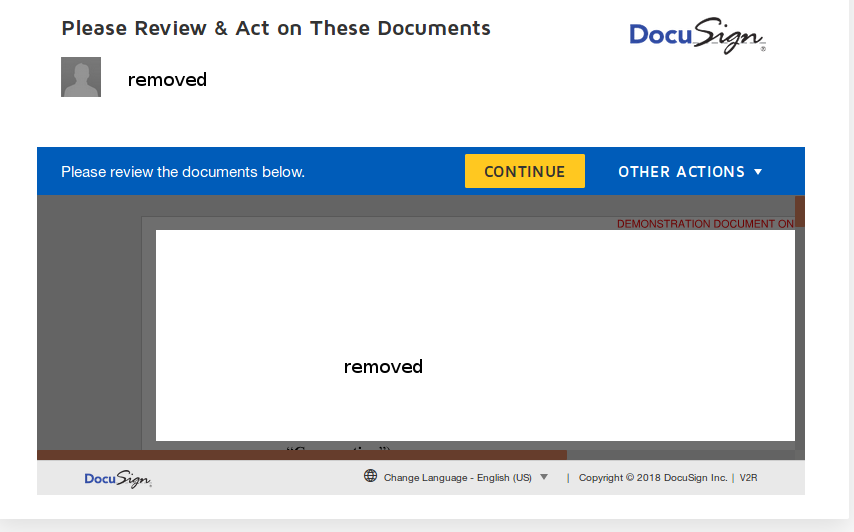Click the Copyright © 2018 DocuSign Inc. text
The height and width of the screenshot is (532, 854).
point(652,478)
